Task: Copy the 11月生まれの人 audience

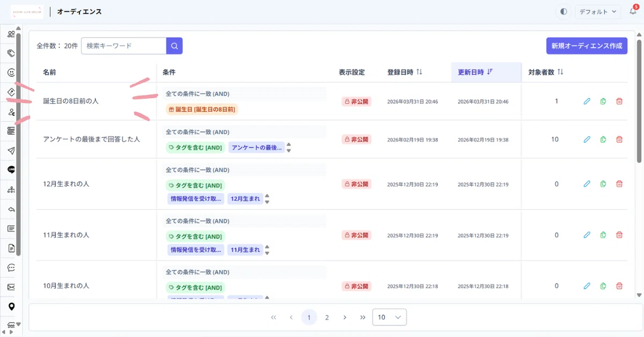Action: click(603, 235)
